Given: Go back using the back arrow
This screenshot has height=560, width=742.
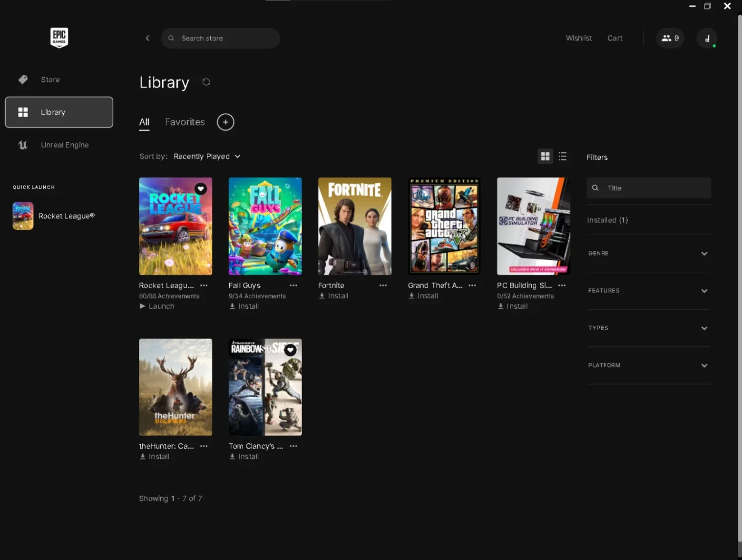Looking at the screenshot, I should (x=147, y=38).
